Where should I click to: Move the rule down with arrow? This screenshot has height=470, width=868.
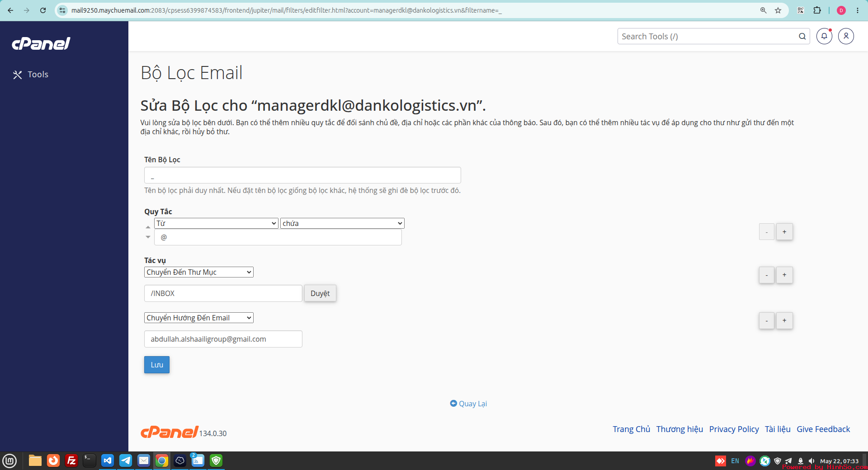pyautogui.click(x=148, y=237)
